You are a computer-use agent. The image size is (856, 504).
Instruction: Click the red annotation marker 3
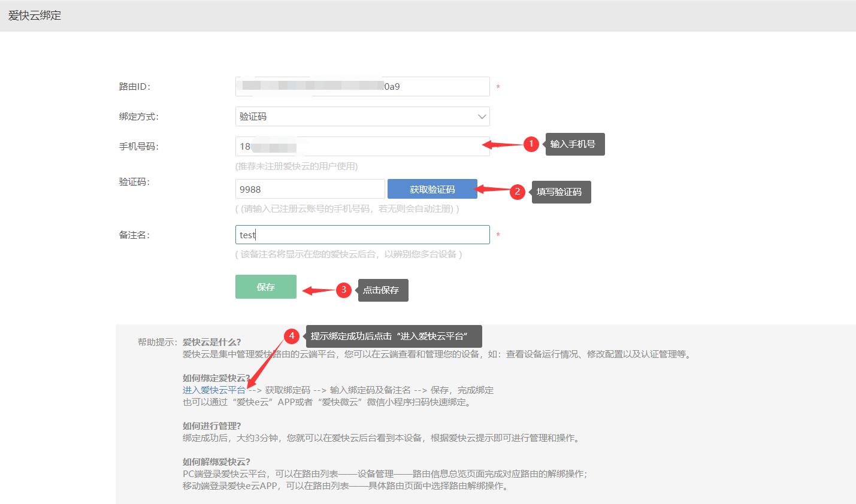[x=343, y=290]
